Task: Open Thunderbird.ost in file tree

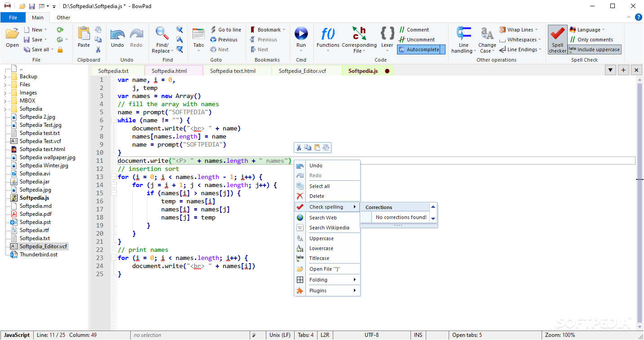Action: pyautogui.click(x=39, y=255)
